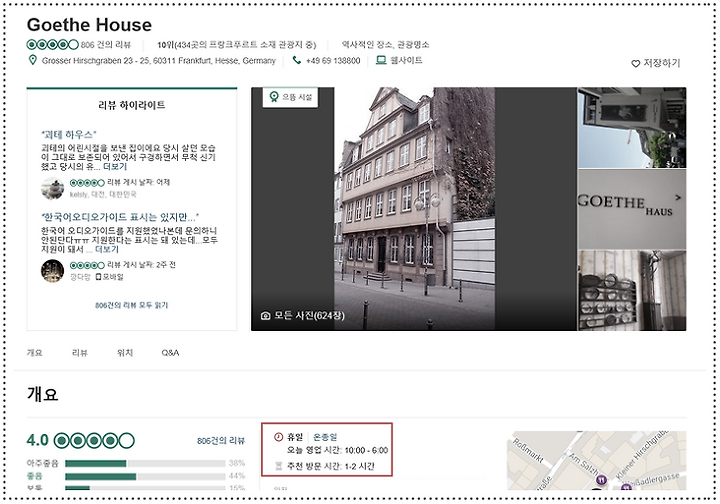Click 806건의 리뷰 모두 읽기
The height and width of the screenshot is (504, 720).
click(x=132, y=305)
